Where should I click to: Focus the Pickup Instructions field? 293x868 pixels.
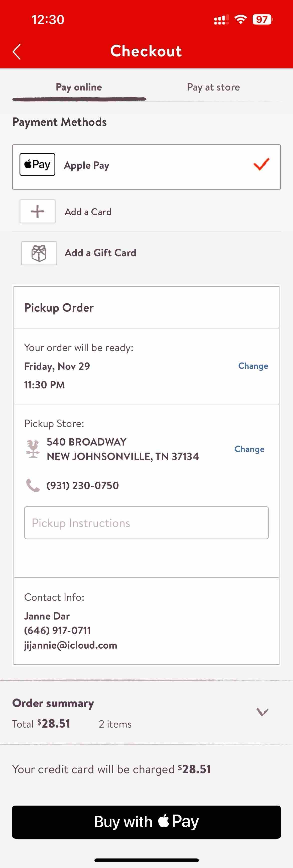click(146, 523)
